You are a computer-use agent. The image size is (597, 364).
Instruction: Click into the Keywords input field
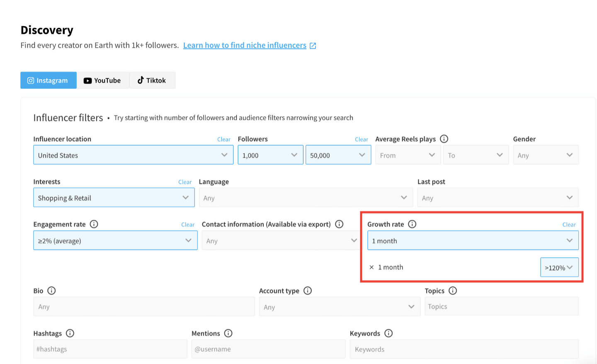pos(464,349)
